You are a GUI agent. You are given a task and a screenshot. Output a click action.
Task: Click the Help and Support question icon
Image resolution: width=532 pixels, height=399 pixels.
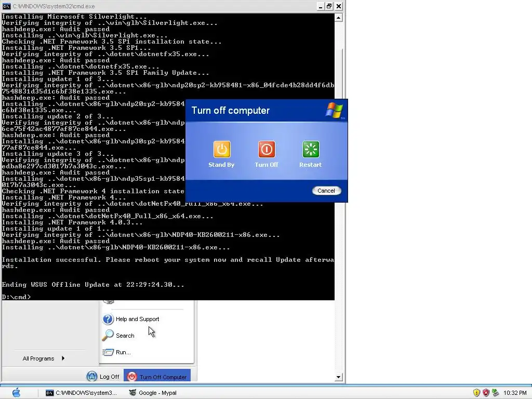tap(108, 319)
